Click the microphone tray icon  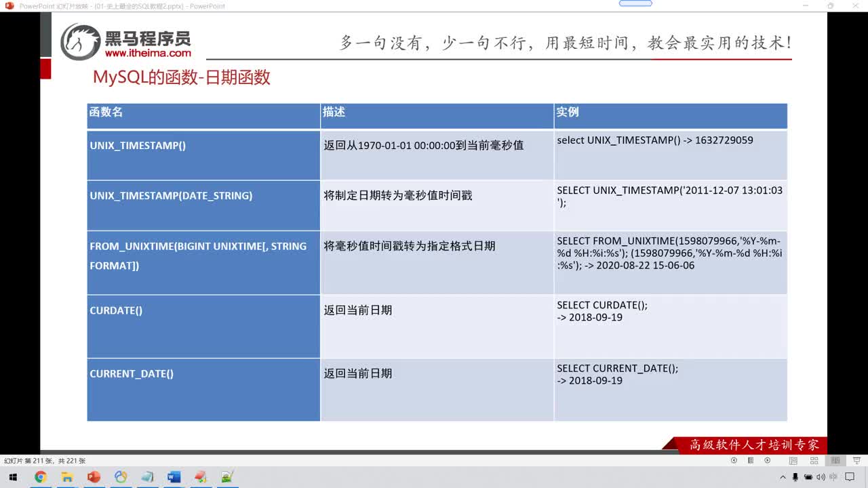(795, 477)
